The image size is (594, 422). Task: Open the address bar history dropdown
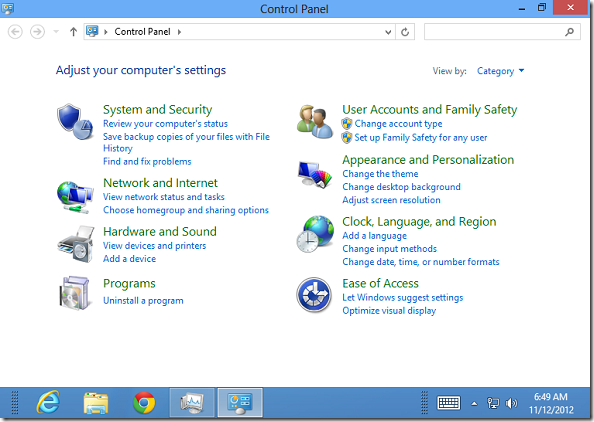click(x=388, y=32)
